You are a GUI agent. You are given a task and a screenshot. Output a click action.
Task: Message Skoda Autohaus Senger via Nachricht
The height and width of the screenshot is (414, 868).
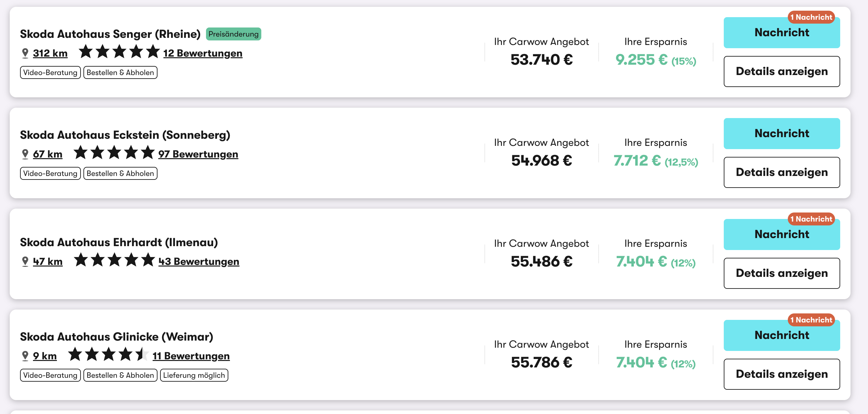pos(781,33)
